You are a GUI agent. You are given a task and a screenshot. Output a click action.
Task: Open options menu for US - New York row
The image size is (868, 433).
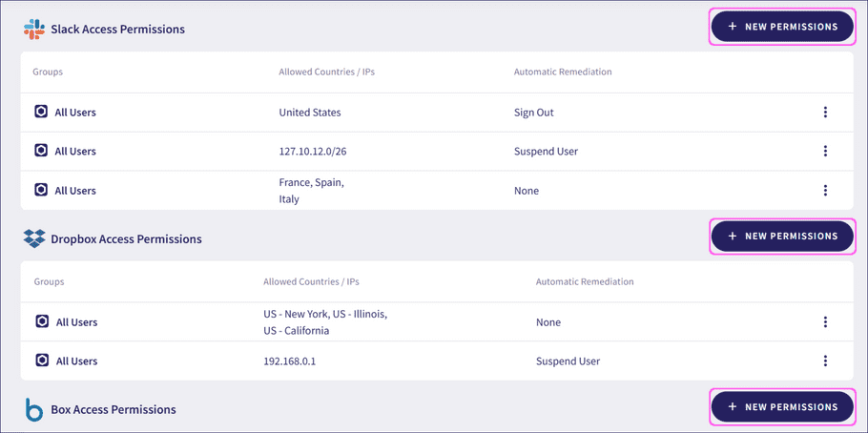click(825, 322)
